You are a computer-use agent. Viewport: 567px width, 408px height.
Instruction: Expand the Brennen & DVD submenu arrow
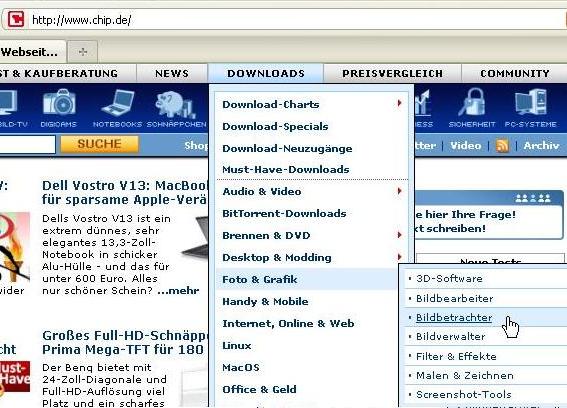399,235
